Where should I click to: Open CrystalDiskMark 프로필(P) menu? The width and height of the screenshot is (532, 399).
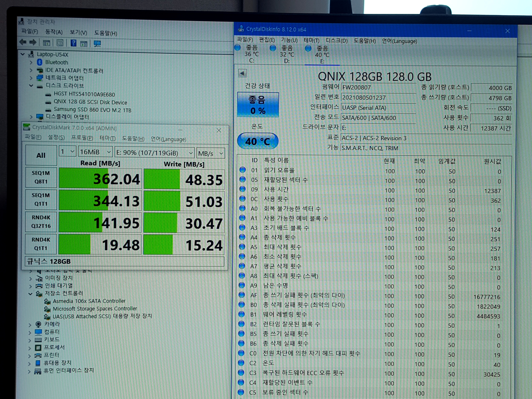pyautogui.click(x=82, y=138)
